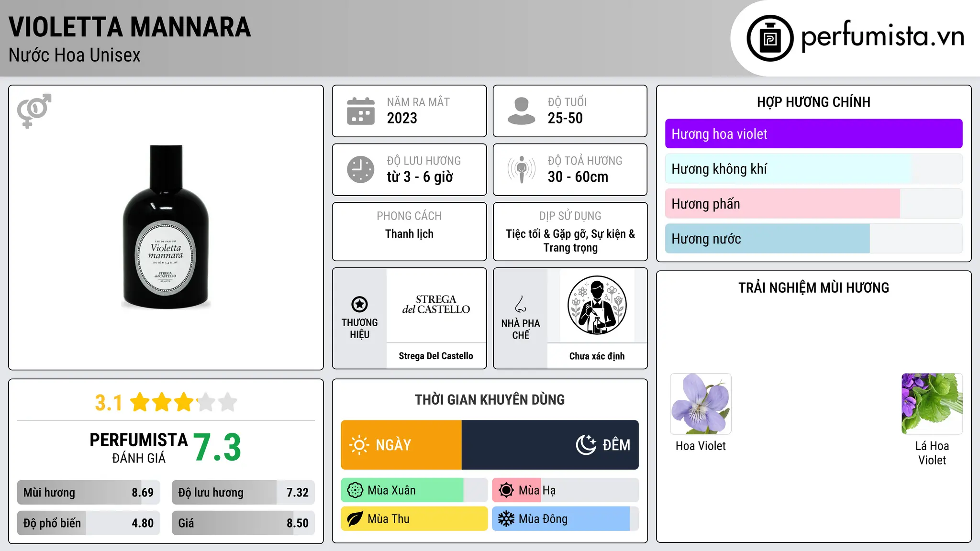
Task: Click the TRẢI NGHIỆM MÙI HƯƠNG heading
Action: (x=813, y=288)
